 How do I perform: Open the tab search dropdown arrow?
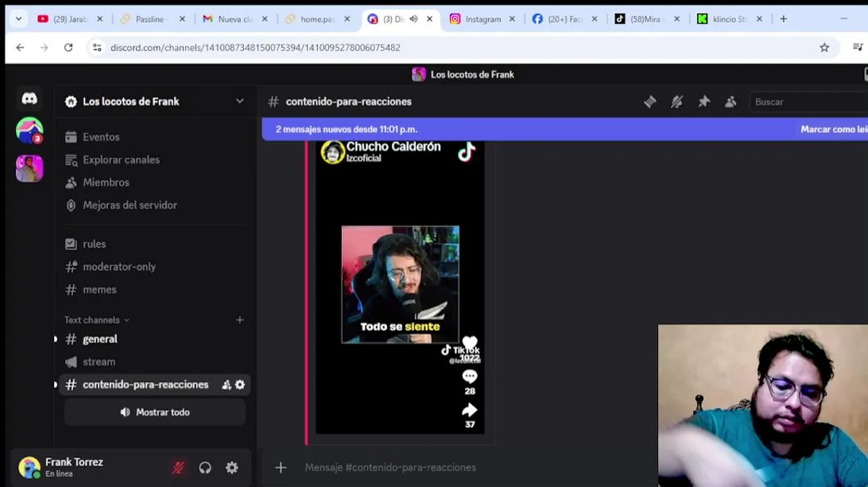(18, 19)
